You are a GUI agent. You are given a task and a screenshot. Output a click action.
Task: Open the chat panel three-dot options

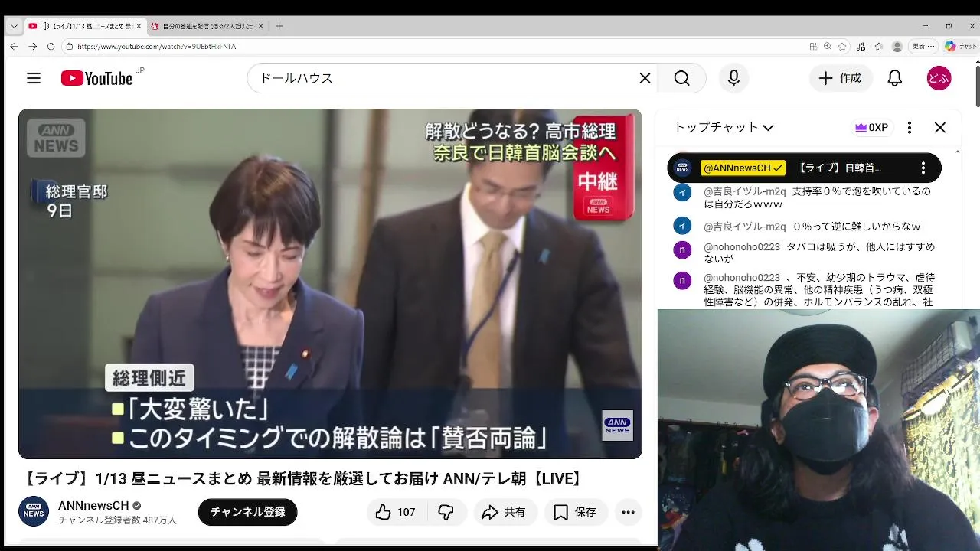pyautogui.click(x=910, y=128)
